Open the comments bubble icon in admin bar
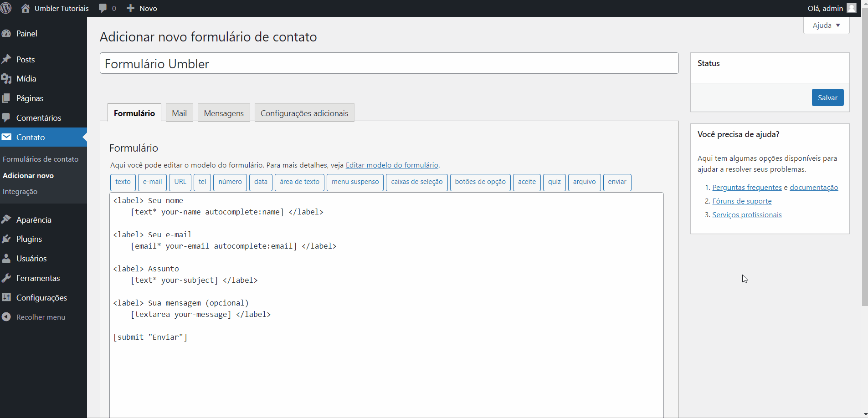This screenshot has width=868, height=418. tap(103, 8)
